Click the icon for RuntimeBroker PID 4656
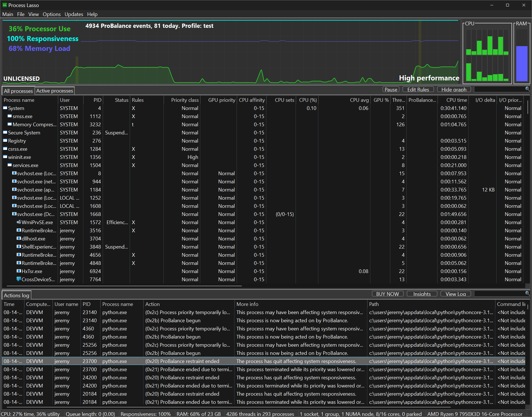Image resolution: width=532 pixels, height=417 pixels. click(x=19, y=255)
